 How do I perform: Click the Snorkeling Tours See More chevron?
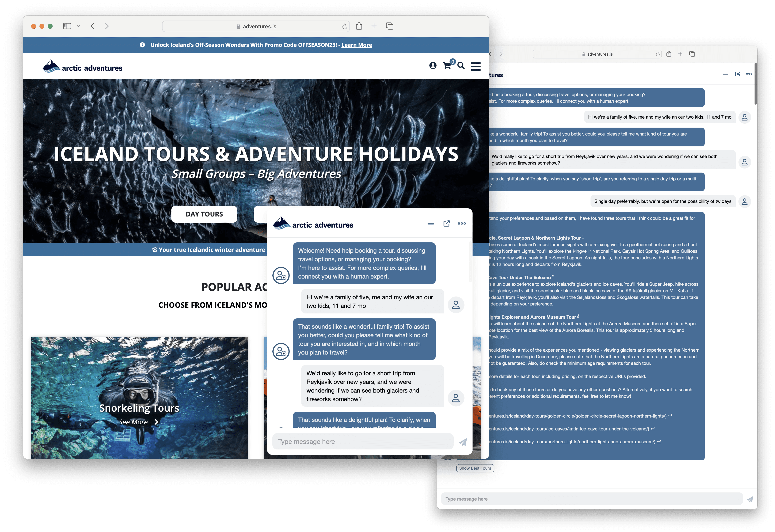(x=156, y=422)
